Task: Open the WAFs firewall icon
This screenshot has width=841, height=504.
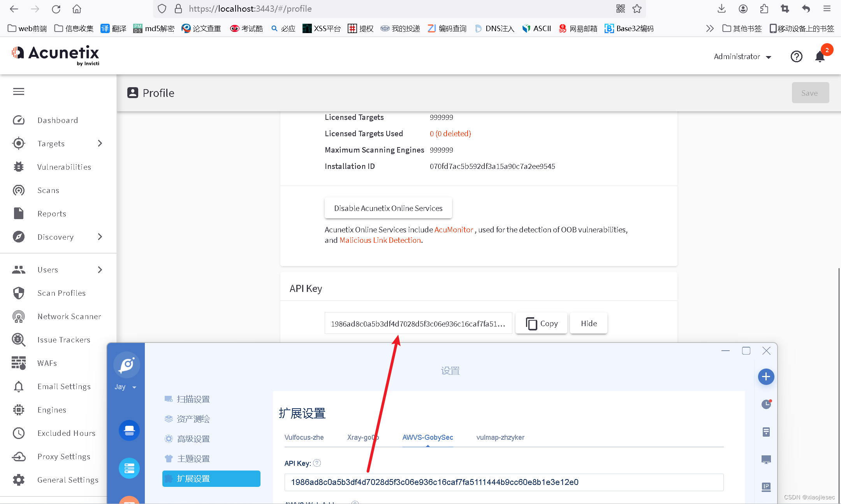Action: pos(19,363)
